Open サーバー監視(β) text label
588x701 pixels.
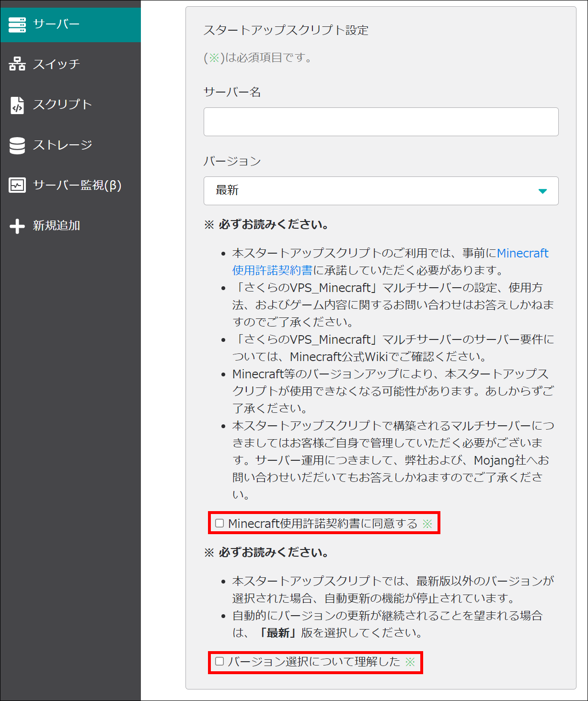tap(77, 185)
